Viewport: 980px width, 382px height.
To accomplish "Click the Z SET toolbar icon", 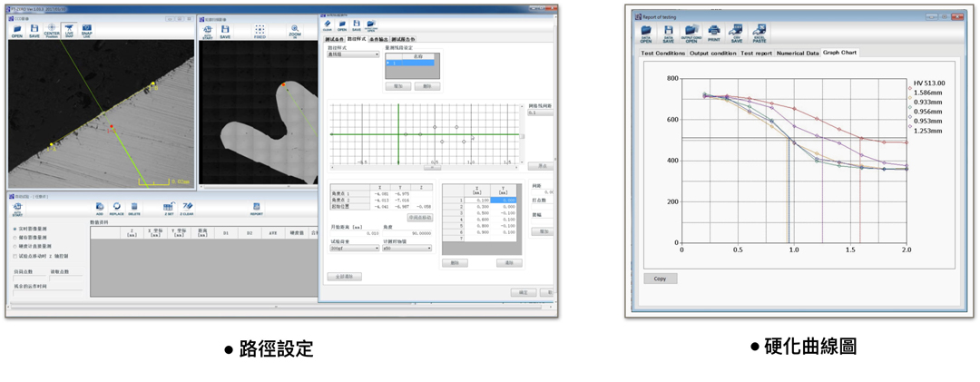I will click(168, 209).
